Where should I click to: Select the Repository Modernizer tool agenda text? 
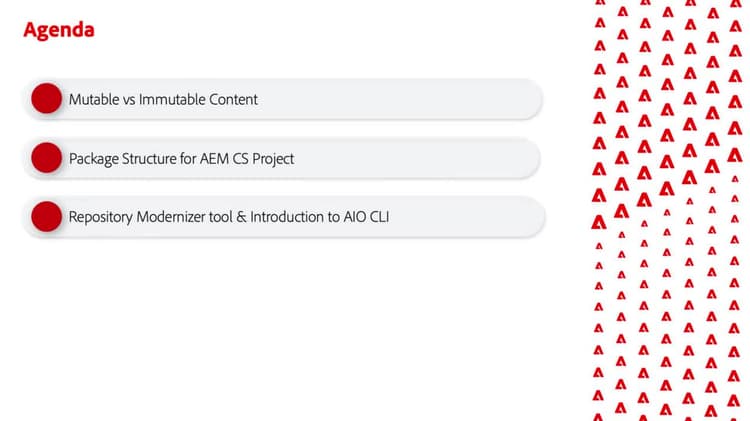point(229,217)
